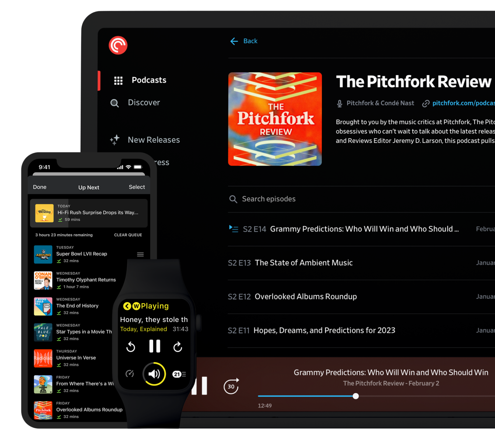
Task: Tap Today, Explained on the watch
Action: point(144,329)
